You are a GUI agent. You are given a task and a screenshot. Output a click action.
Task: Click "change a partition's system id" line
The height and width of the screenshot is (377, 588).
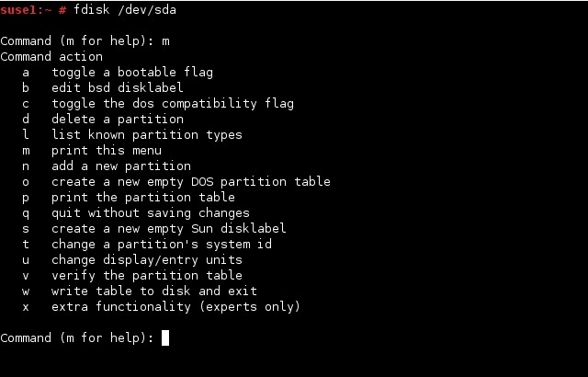[x=162, y=245]
